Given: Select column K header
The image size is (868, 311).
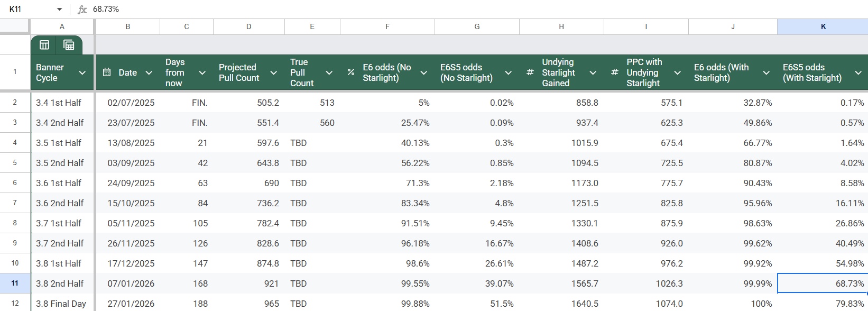Looking at the screenshot, I should point(823,26).
